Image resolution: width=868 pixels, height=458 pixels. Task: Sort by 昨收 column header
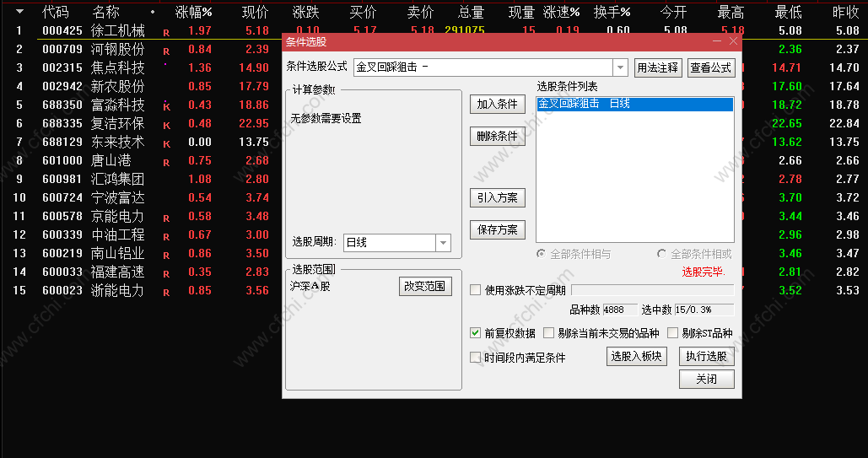tap(846, 12)
